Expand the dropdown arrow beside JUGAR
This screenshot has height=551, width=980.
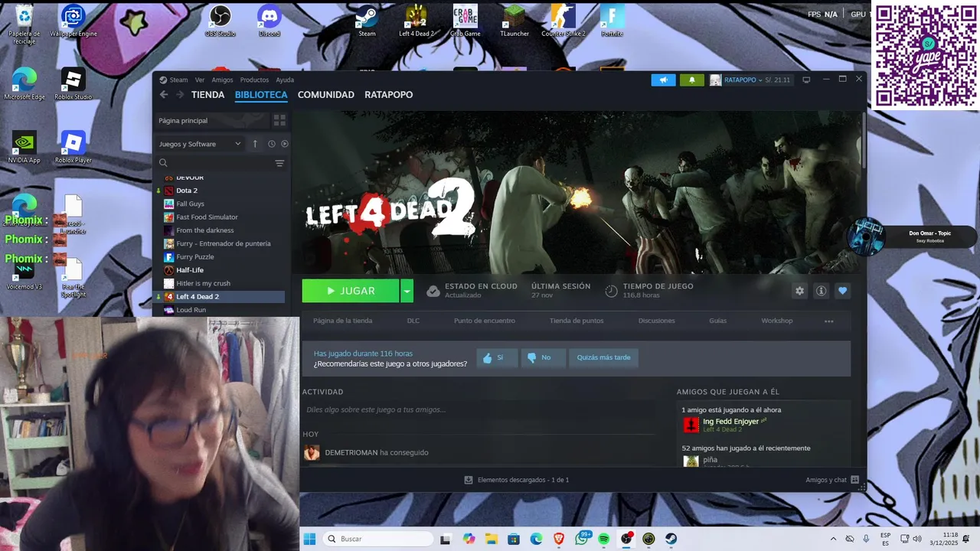pyautogui.click(x=407, y=291)
